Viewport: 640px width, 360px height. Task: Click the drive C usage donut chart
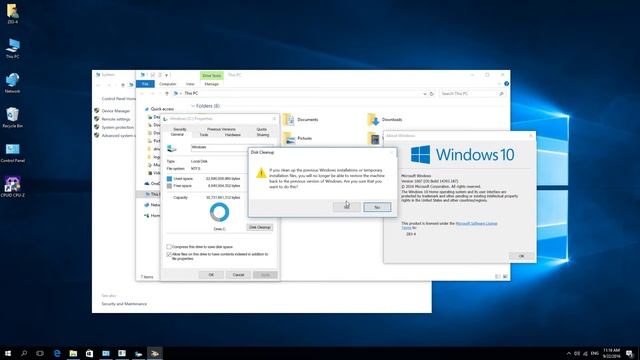(x=220, y=212)
